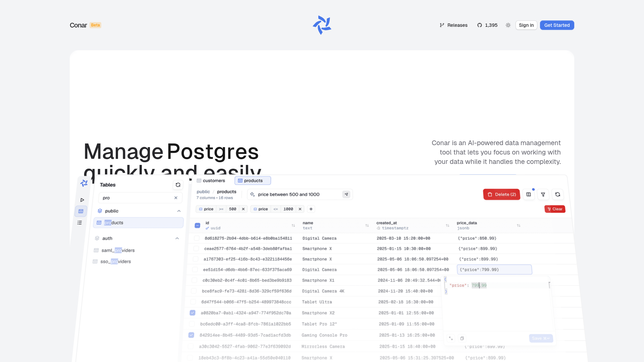Select the row with id starting ceae2577

(196, 249)
